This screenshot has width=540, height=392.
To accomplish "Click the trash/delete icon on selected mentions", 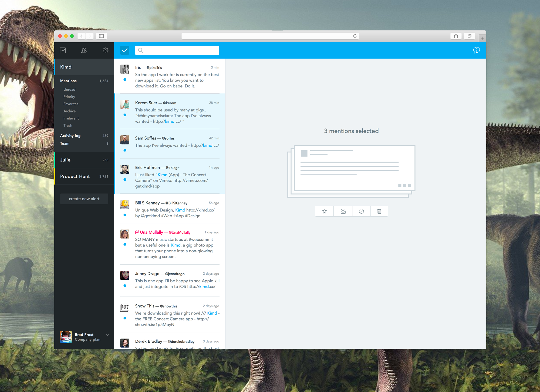I will 379,211.
